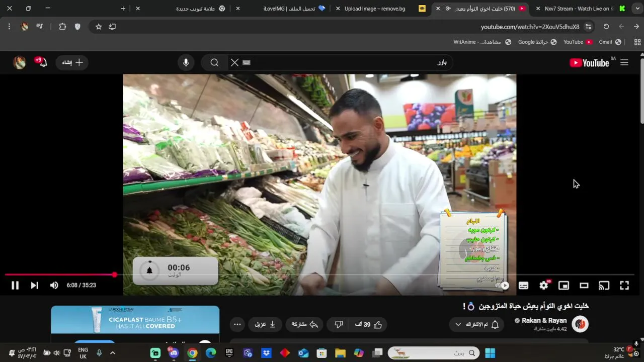The width and height of the screenshot is (644, 362).
Task: Open the miniplayer icon
Action: pos(563,286)
